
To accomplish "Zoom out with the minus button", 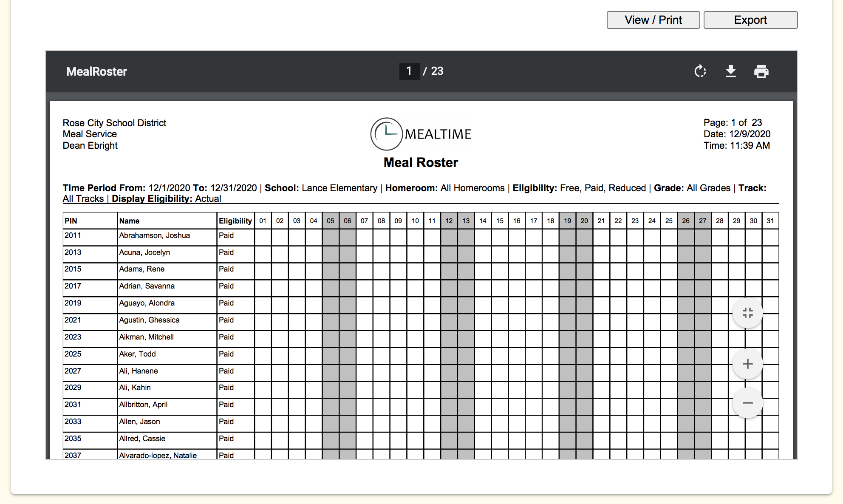I will click(x=747, y=403).
